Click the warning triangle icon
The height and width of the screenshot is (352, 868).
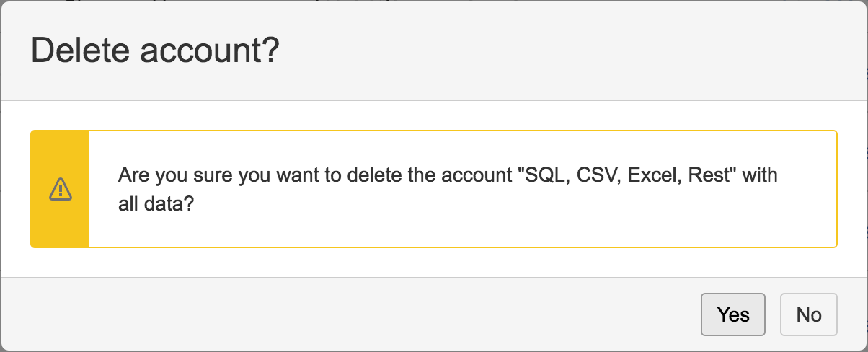(61, 189)
